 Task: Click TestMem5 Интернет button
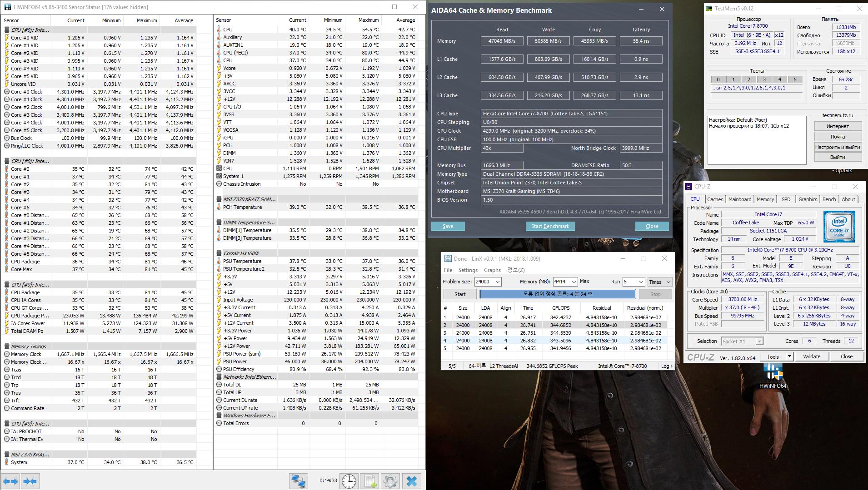(x=838, y=126)
